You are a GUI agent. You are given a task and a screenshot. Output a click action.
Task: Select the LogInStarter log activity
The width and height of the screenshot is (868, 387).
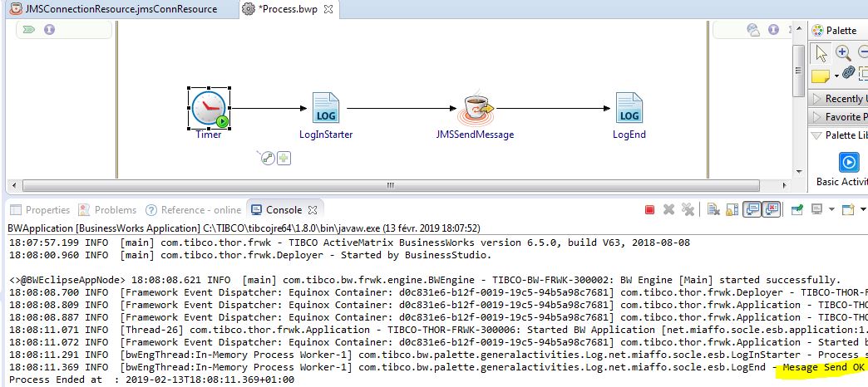click(326, 107)
